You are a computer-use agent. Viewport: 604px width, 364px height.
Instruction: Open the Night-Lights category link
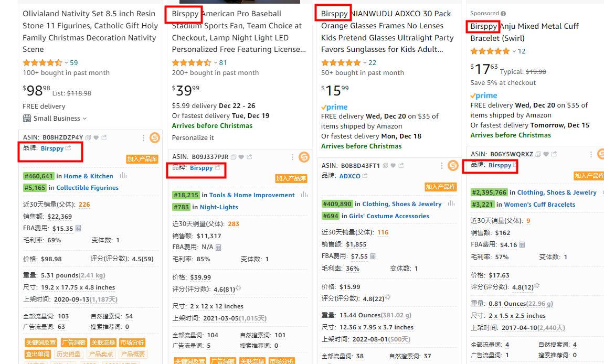[x=219, y=207]
